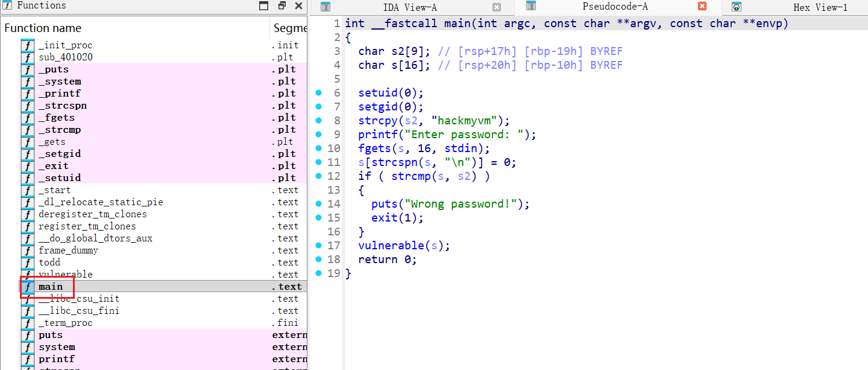
Task: Click the function icon beside _setgid
Action: coord(28,154)
